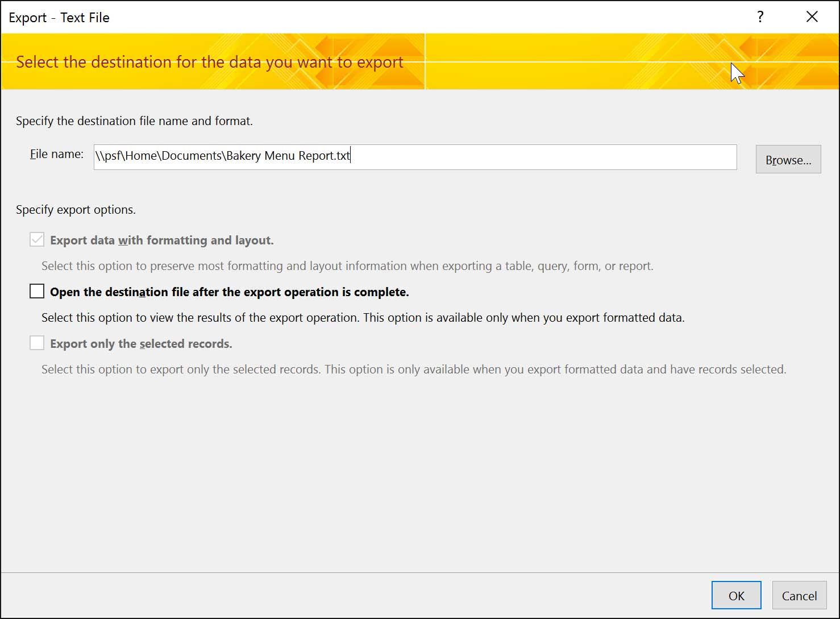Image resolution: width=840 pixels, height=619 pixels.
Task: Select the Bakery Menu Report.txt path text
Action: tap(222, 155)
